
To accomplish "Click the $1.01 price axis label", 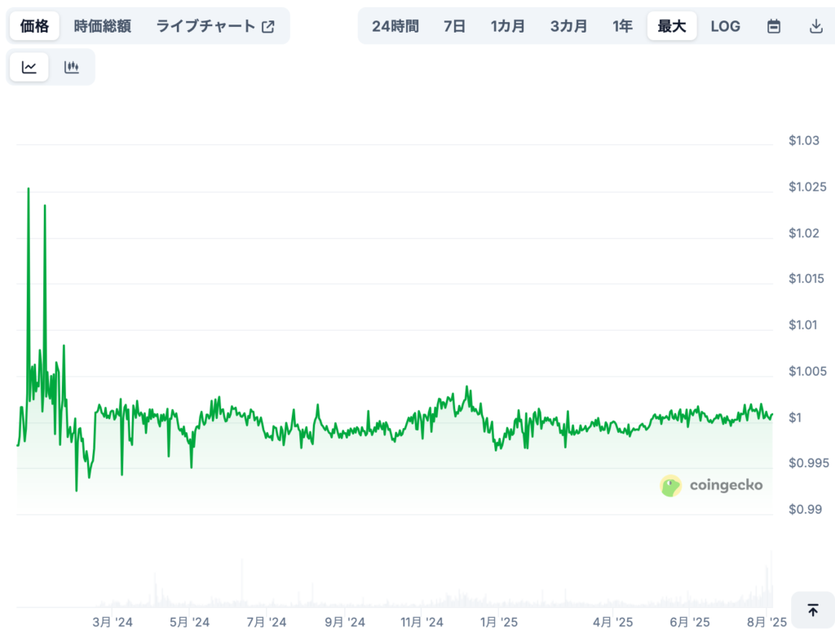I will [802, 324].
